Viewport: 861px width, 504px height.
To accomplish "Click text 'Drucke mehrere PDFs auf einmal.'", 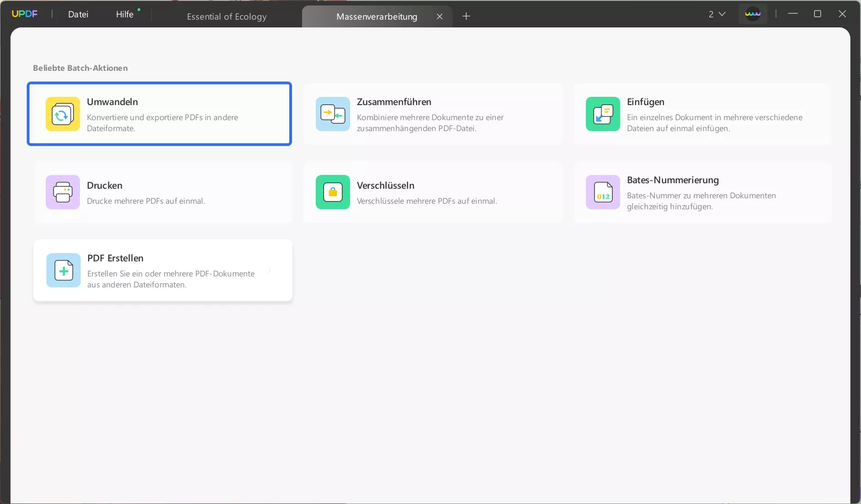I will pos(146,201).
